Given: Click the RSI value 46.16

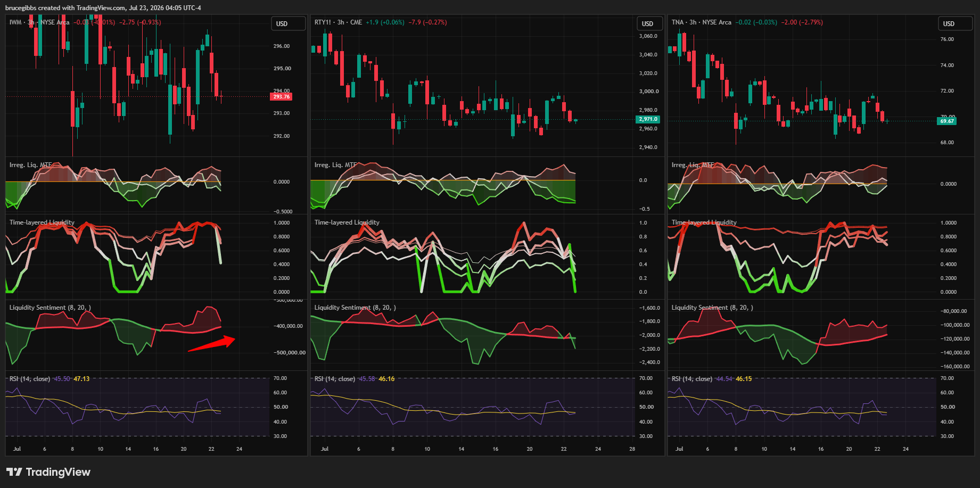Looking at the screenshot, I should pos(386,379).
